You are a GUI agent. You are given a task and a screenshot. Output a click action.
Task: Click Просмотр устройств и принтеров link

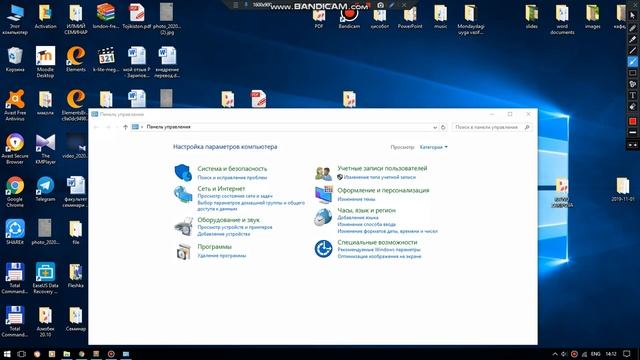pyautogui.click(x=235, y=227)
